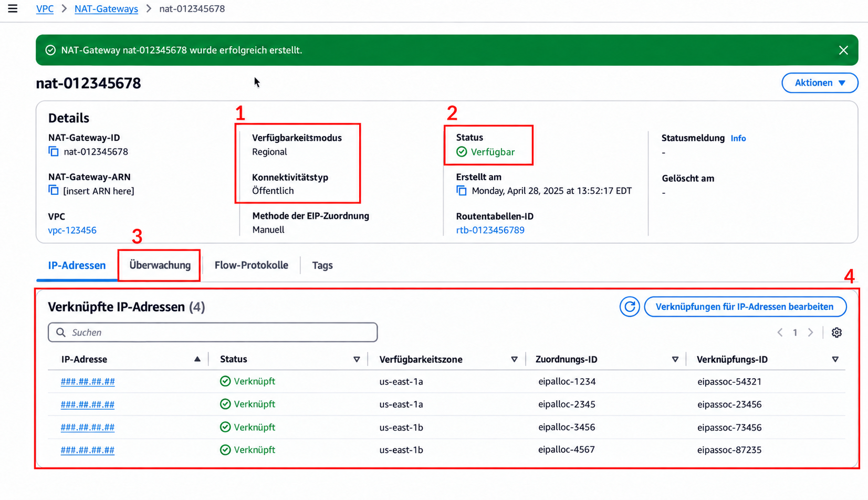Open IP address link for eipalloc-4567

coord(88,450)
